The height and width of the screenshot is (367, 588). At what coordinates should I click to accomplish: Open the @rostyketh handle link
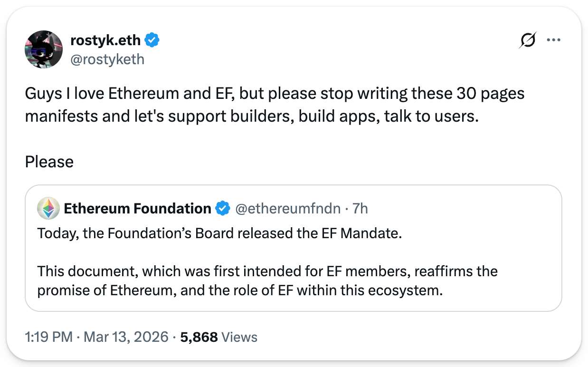point(107,59)
